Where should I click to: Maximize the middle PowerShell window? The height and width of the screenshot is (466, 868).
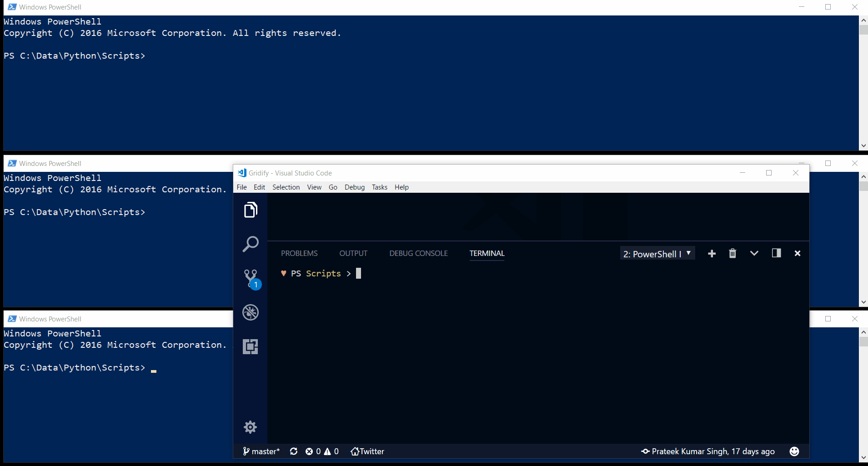tap(828, 163)
